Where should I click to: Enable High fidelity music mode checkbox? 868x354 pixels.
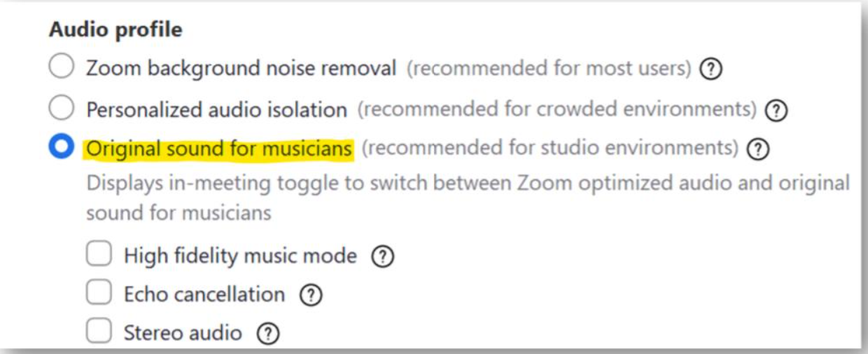point(99,255)
